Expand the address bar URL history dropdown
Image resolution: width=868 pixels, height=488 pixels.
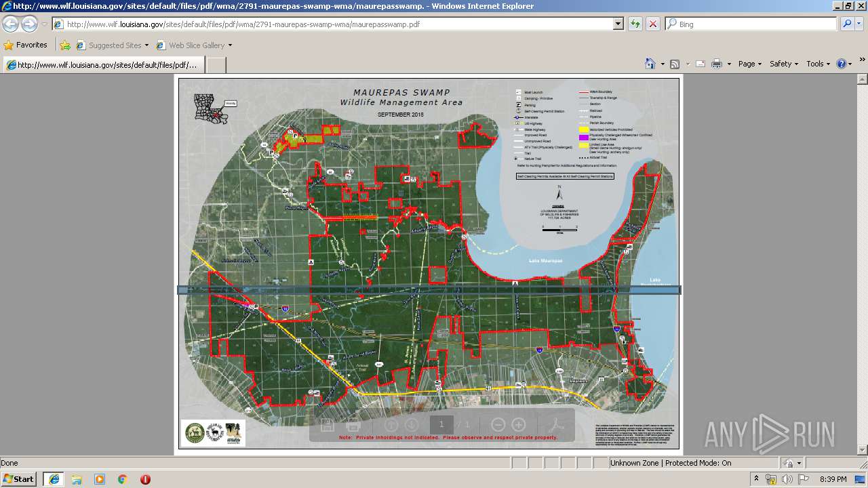pyautogui.click(x=618, y=24)
